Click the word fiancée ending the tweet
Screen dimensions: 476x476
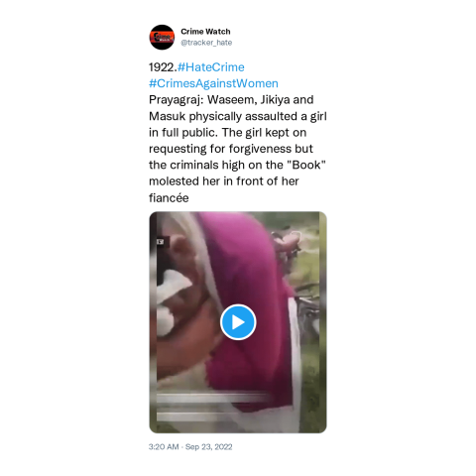click(169, 198)
